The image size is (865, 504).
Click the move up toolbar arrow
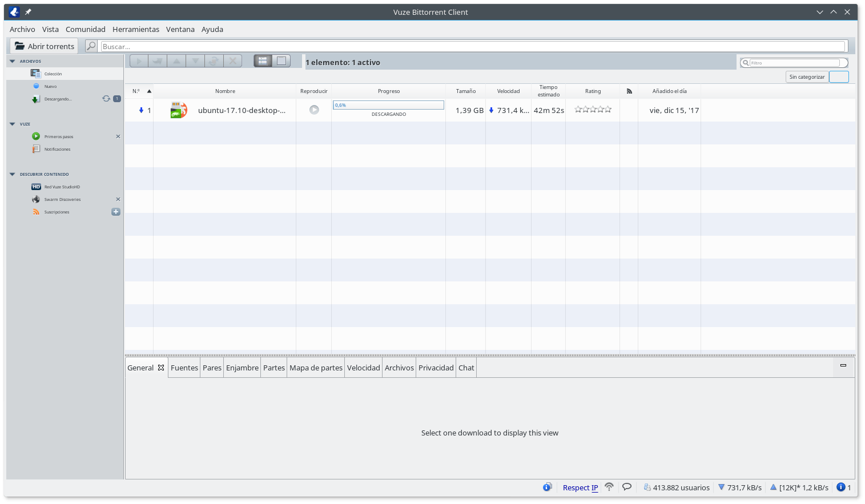176,61
